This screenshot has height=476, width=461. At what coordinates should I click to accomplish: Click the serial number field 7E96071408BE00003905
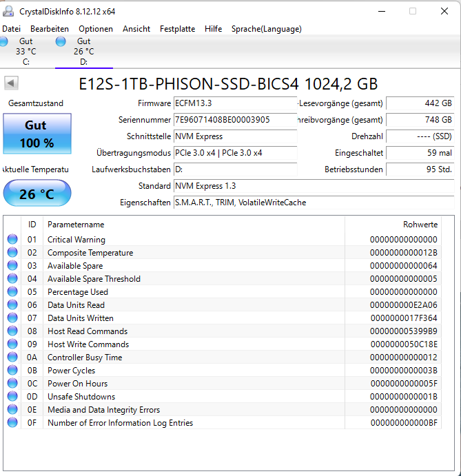236,120
